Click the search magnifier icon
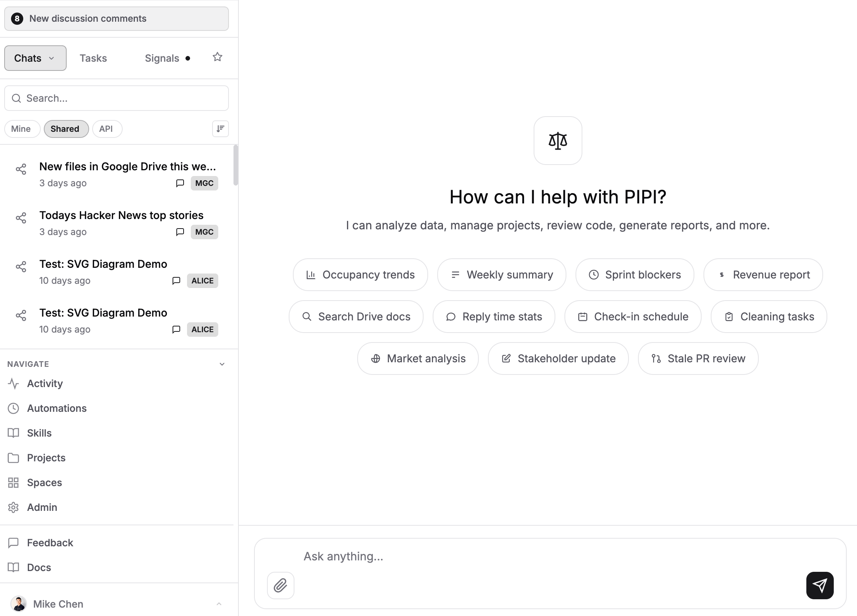 pos(16,98)
